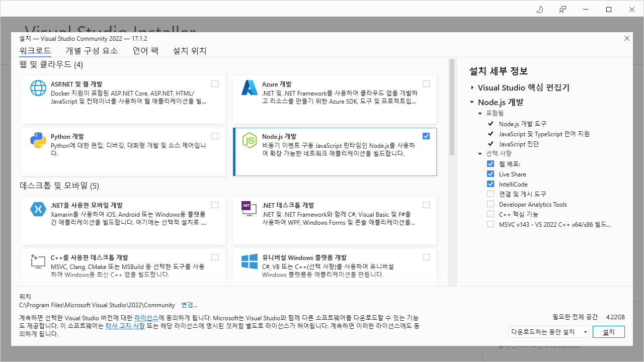The width and height of the screenshot is (644, 362).
Task: Switch to the 개별 구성 요소 tab
Action: 92,51
